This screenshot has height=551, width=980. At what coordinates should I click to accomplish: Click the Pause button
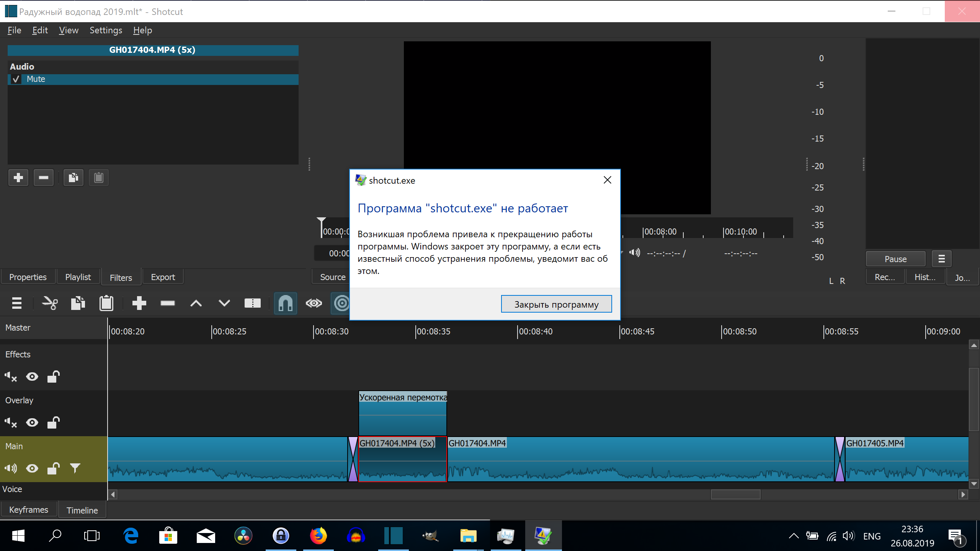tap(895, 259)
